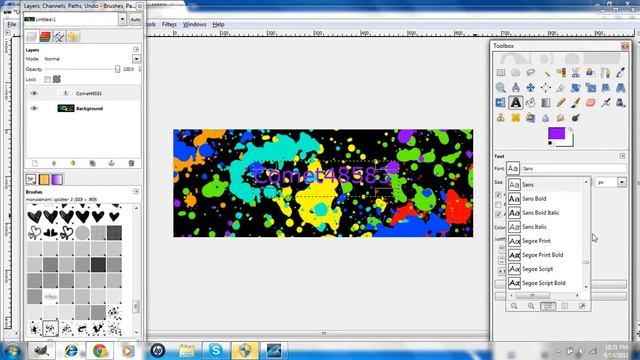Open the Windows menu
The height and width of the screenshot is (360, 640).
coord(194,24)
